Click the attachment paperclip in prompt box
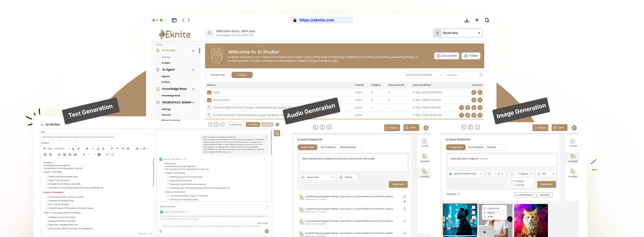 [160, 231]
